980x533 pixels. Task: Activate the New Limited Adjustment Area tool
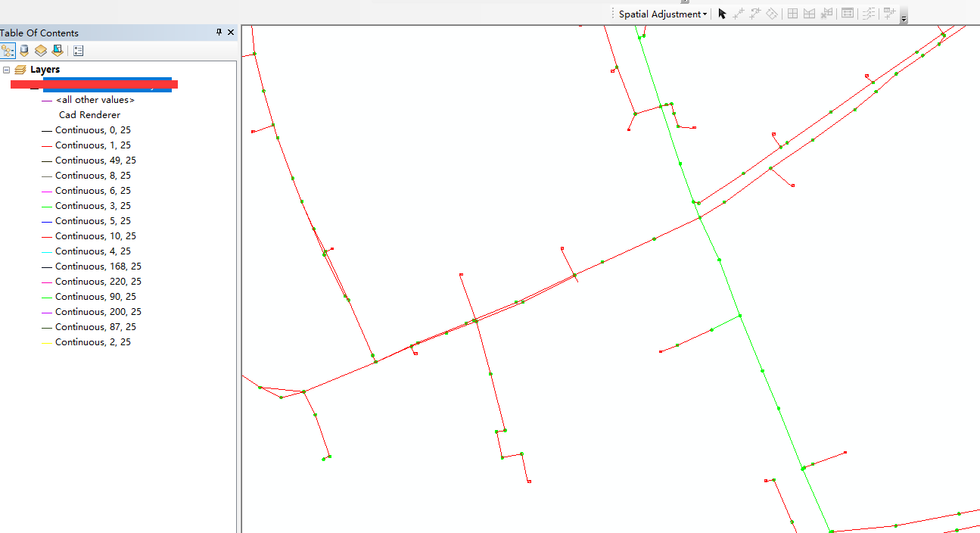pyautogui.click(x=810, y=14)
